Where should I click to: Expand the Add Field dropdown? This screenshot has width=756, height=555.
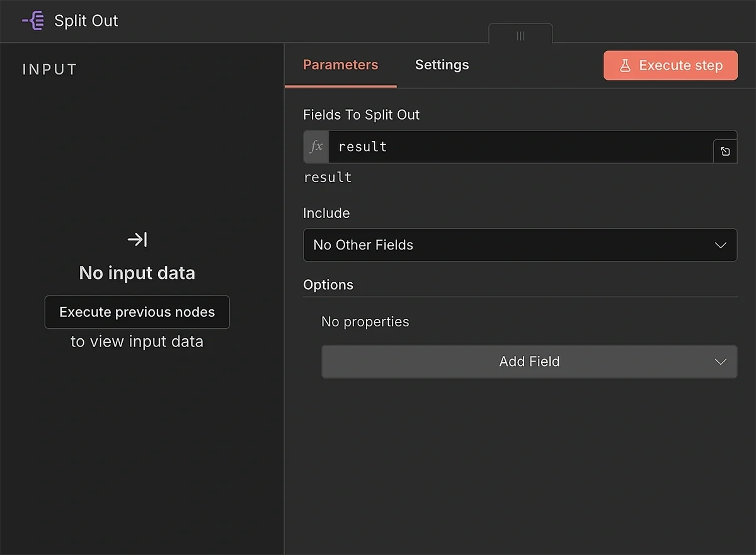click(x=529, y=362)
